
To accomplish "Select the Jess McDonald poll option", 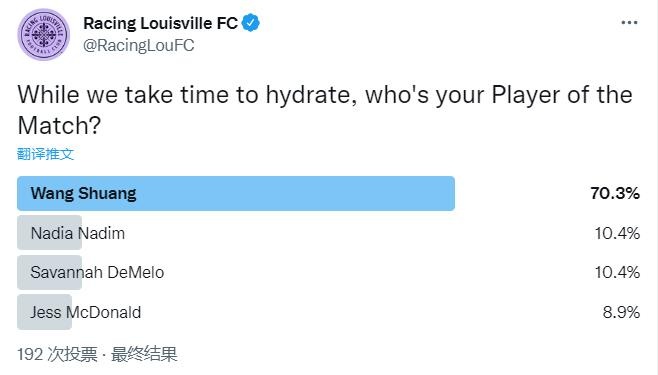I will tap(328, 312).
